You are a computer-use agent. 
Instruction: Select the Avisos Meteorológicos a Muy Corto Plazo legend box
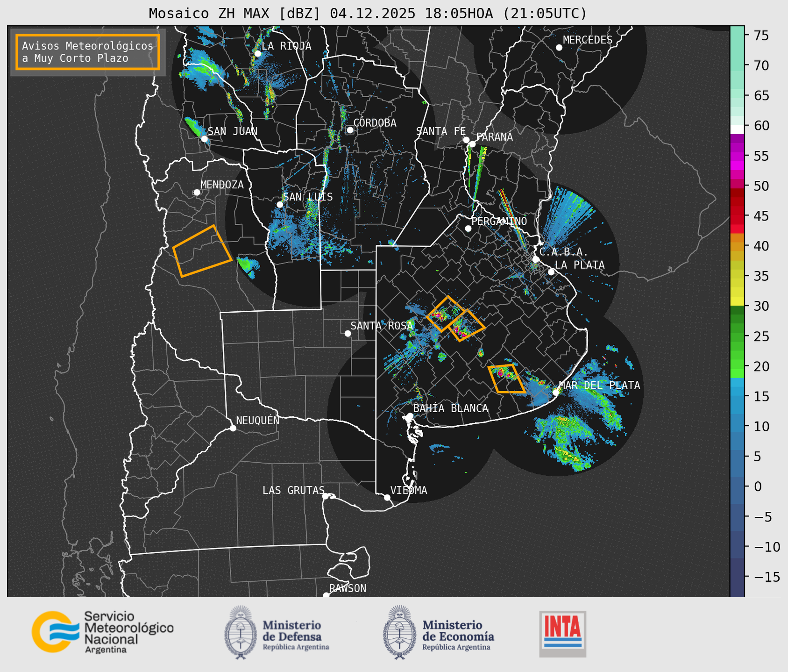88,52
